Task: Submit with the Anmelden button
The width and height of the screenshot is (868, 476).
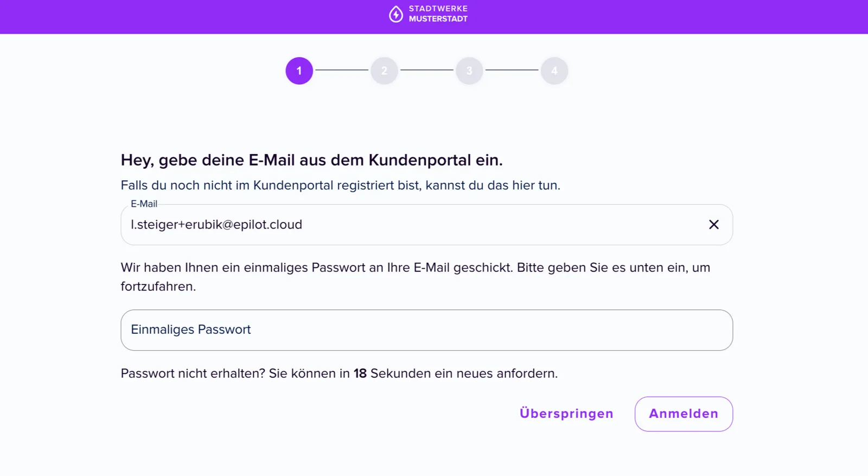Action: 684,414
